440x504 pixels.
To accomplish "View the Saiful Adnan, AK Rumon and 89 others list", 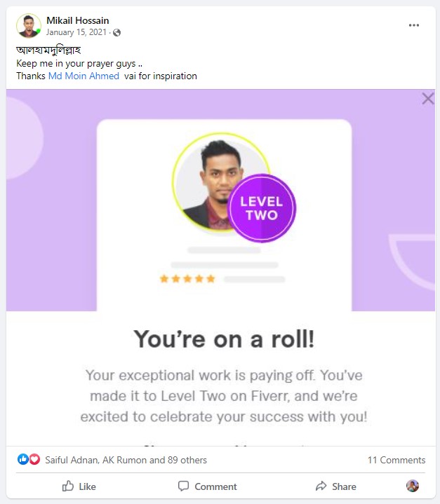I will pos(126,461).
